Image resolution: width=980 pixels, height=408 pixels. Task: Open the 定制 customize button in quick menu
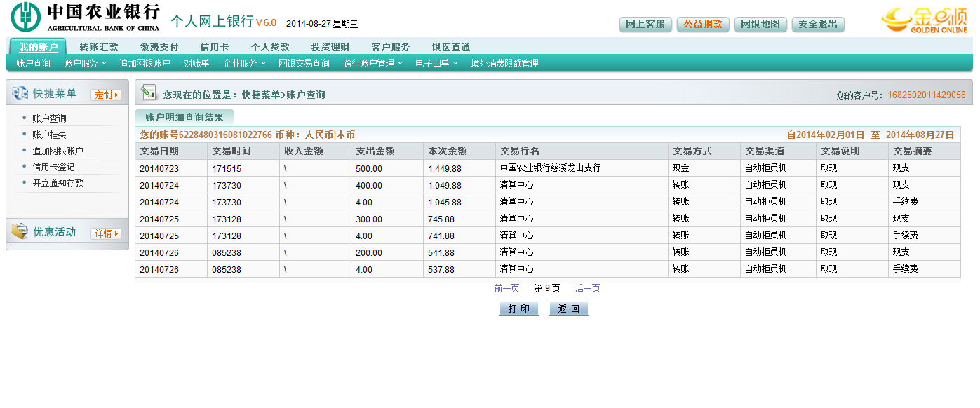106,95
